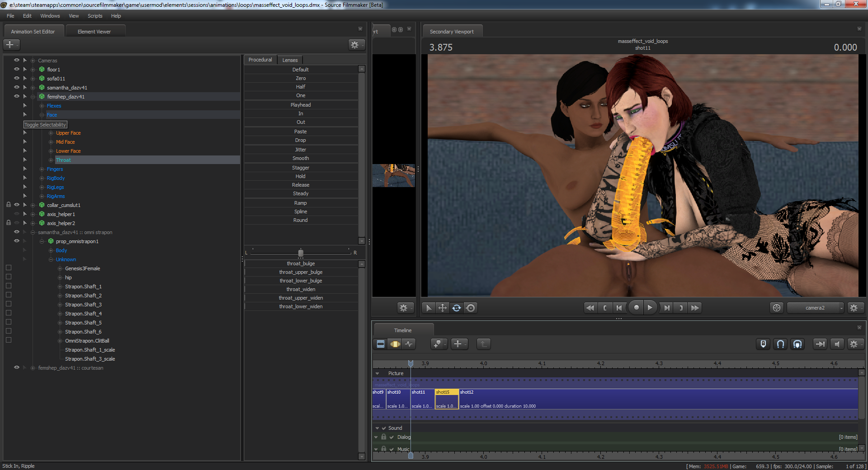
Task: Select the shot15 clip in the timeline
Action: click(447, 399)
